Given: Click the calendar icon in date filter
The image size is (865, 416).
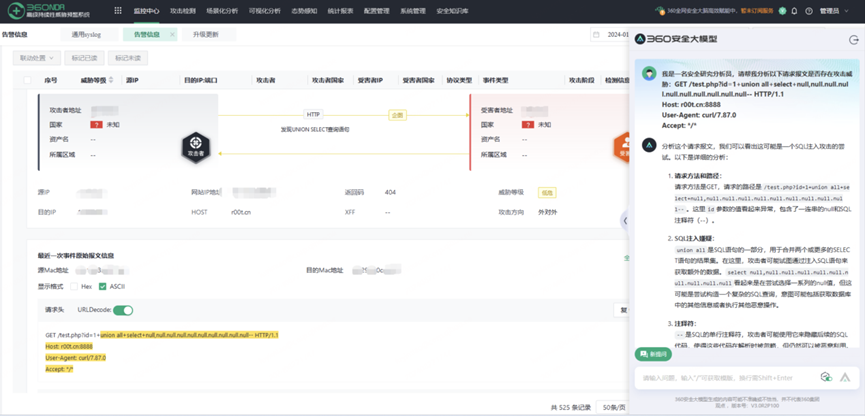Looking at the screenshot, I should click(596, 35).
